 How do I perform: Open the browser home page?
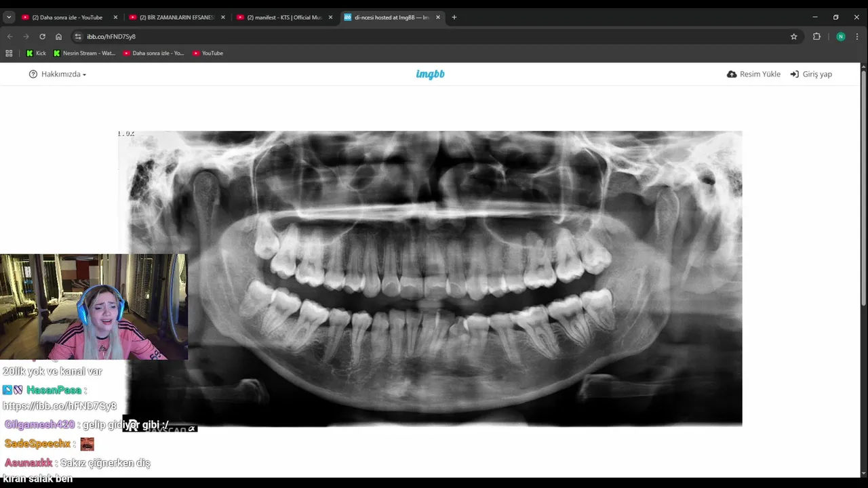pos(58,37)
